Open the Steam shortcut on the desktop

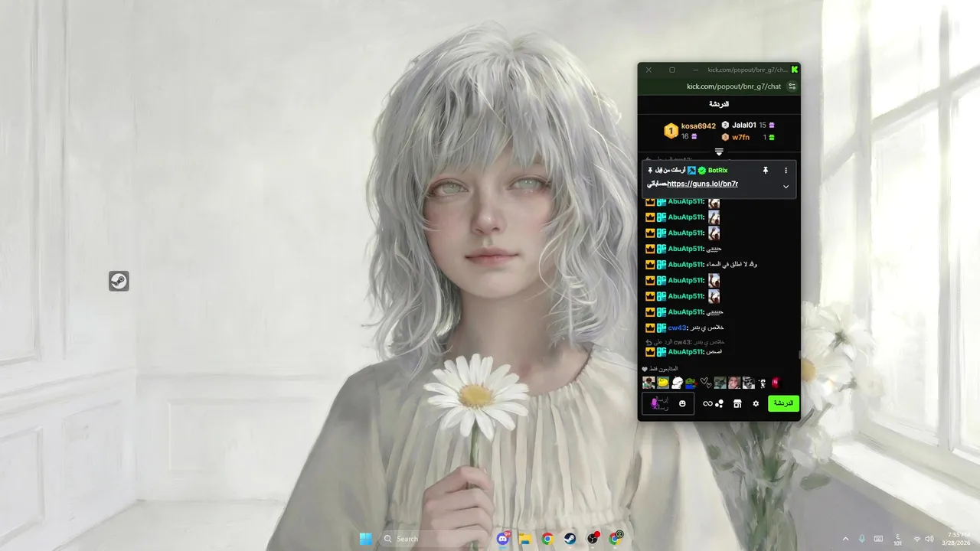pyautogui.click(x=119, y=281)
